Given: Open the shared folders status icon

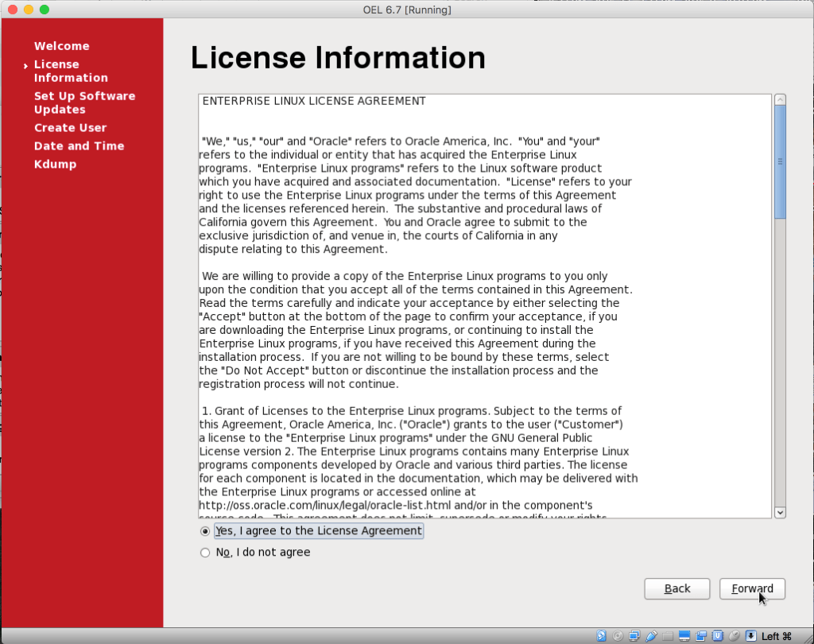Looking at the screenshot, I should 668,636.
